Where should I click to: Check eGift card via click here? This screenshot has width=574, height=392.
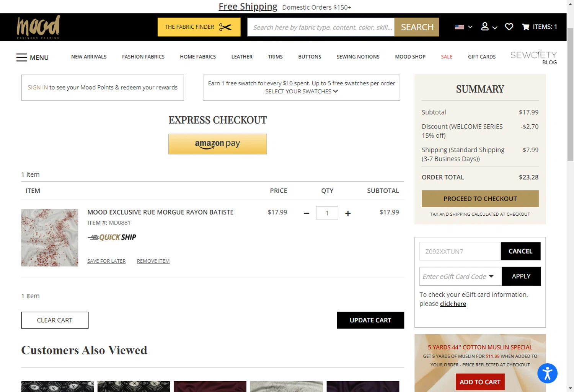coord(453,304)
